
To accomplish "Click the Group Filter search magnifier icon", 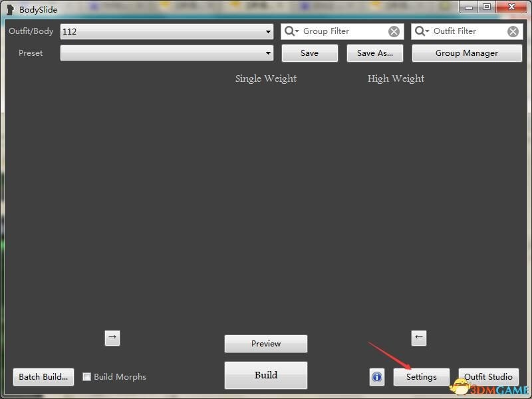I will (x=291, y=31).
